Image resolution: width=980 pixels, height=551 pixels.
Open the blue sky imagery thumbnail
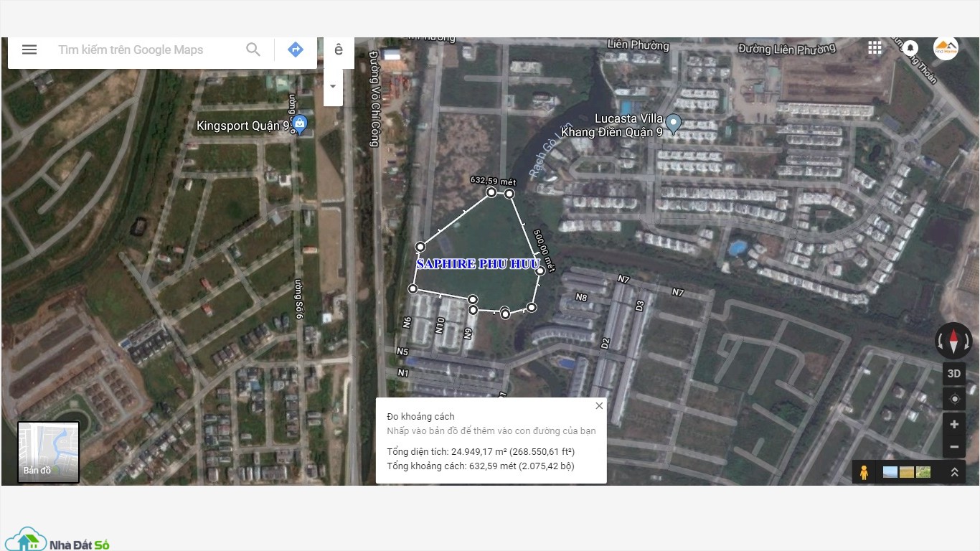(890, 472)
